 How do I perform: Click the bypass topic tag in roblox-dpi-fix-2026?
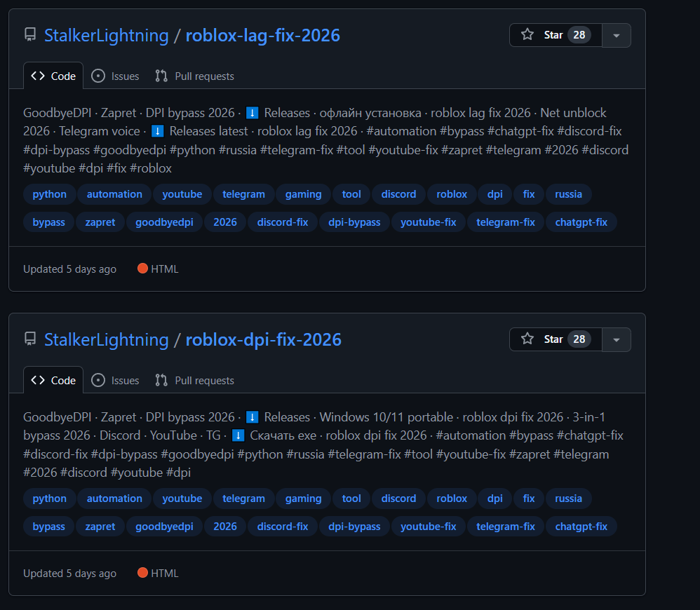[x=48, y=526]
